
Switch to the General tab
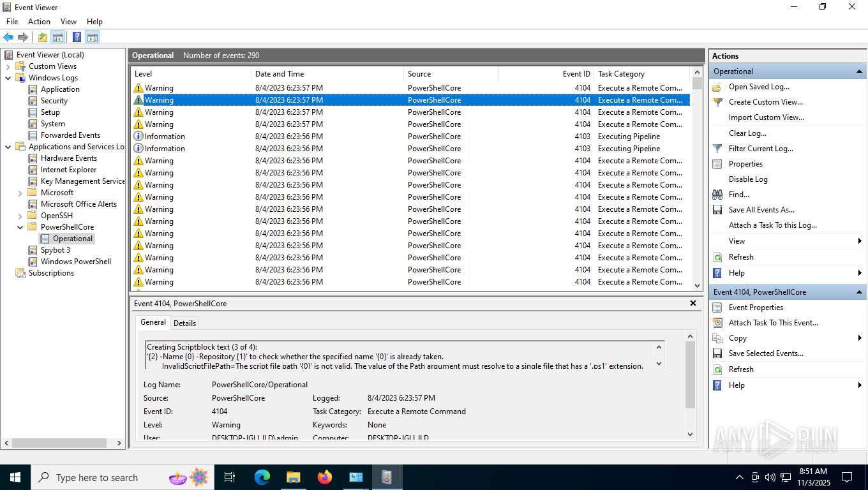tap(153, 322)
